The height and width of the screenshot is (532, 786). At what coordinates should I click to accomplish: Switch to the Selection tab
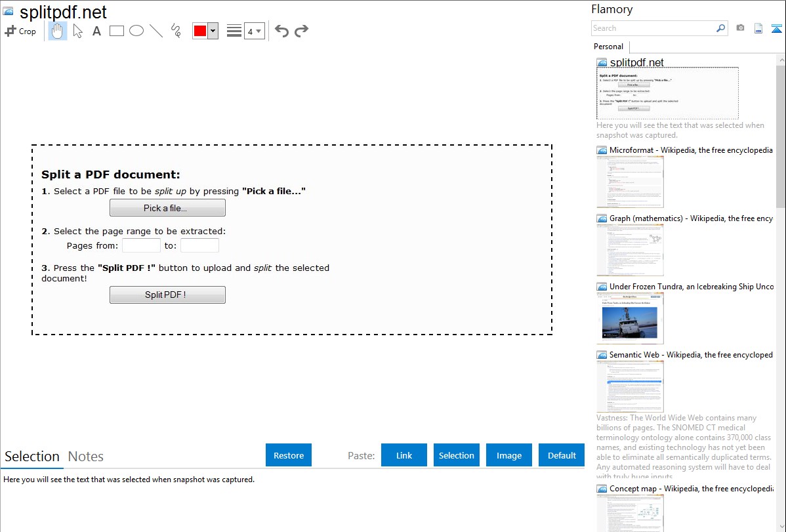32,457
